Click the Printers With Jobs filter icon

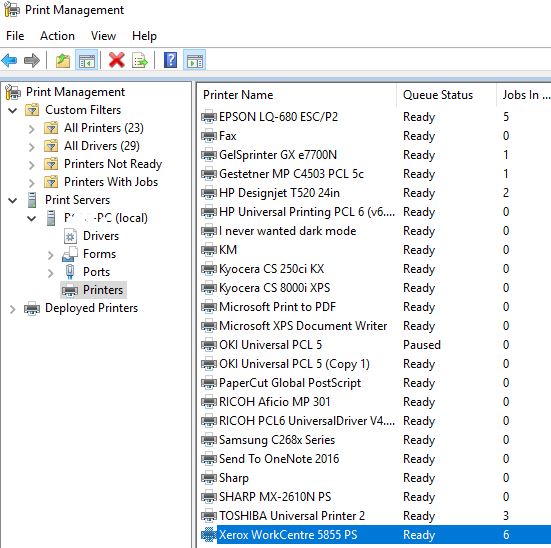coord(51,182)
